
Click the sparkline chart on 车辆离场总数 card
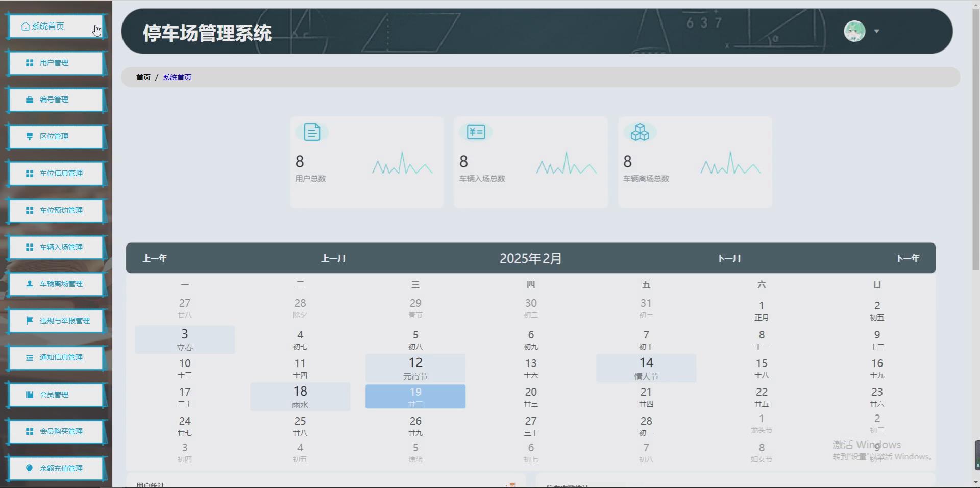pos(730,163)
